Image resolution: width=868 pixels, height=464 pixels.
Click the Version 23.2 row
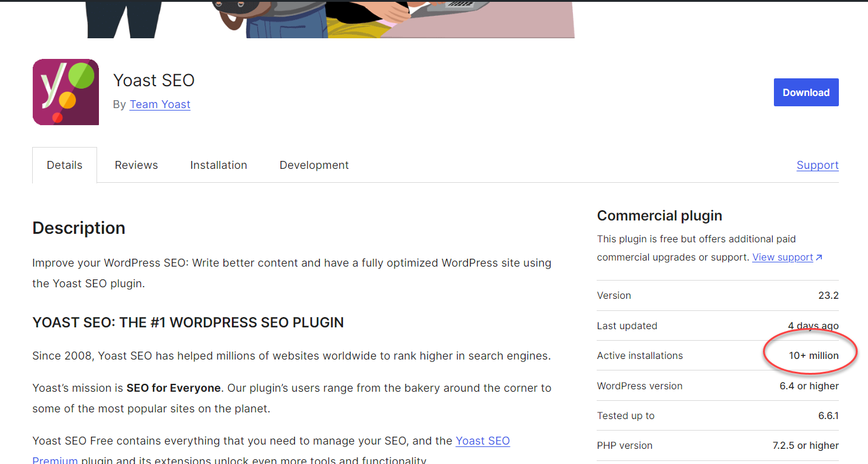coord(716,295)
